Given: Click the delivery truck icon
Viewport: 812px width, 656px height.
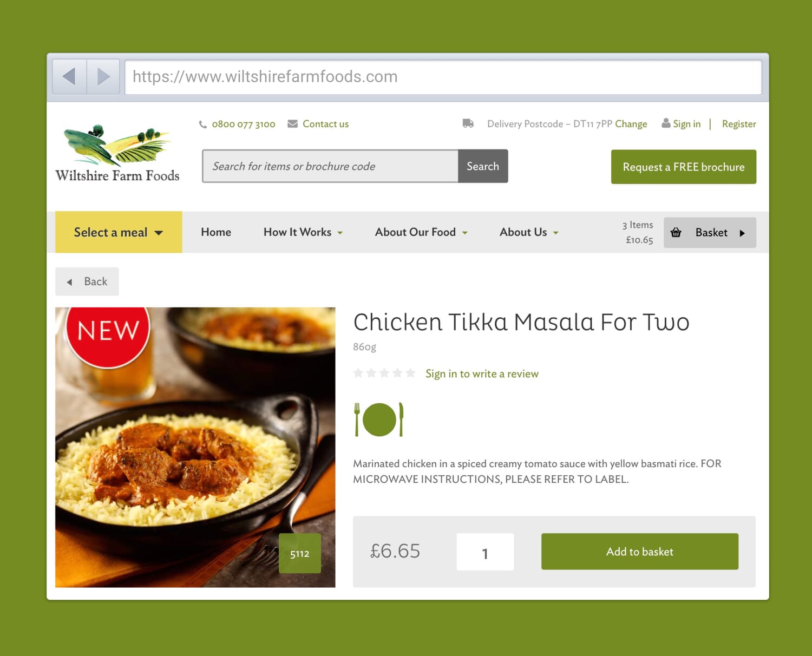Looking at the screenshot, I should (468, 123).
